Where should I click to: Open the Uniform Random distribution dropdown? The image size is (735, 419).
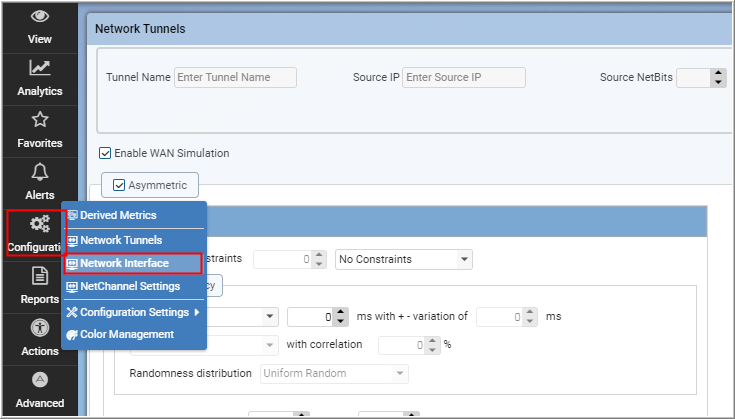click(334, 374)
